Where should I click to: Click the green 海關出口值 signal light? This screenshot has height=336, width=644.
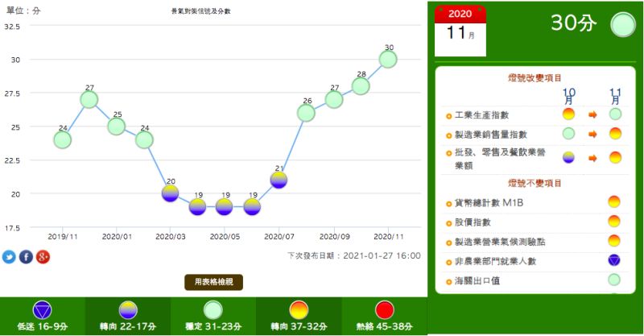click(614, 280)
